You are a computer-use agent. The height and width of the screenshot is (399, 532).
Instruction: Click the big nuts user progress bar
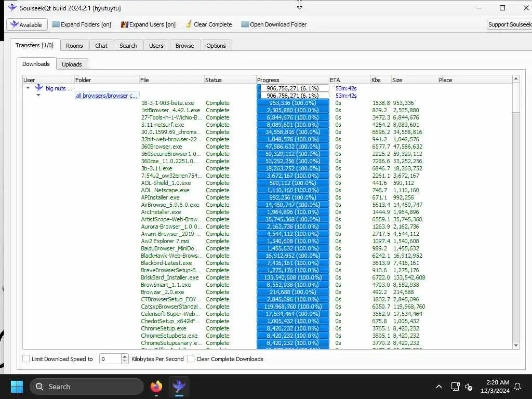pos(293,88)
